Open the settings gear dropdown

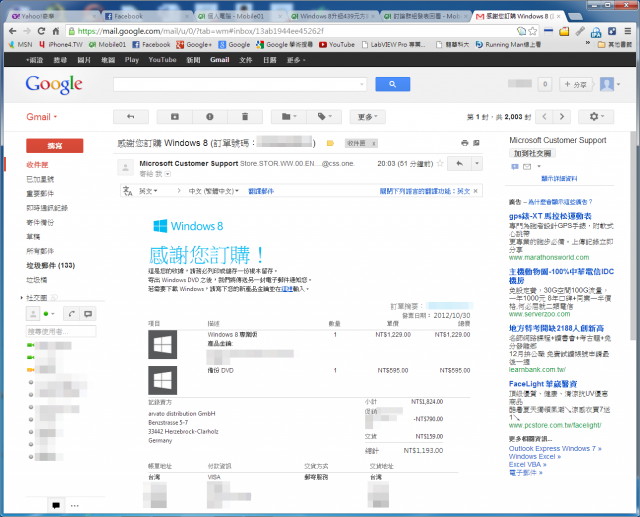(596, 117)
